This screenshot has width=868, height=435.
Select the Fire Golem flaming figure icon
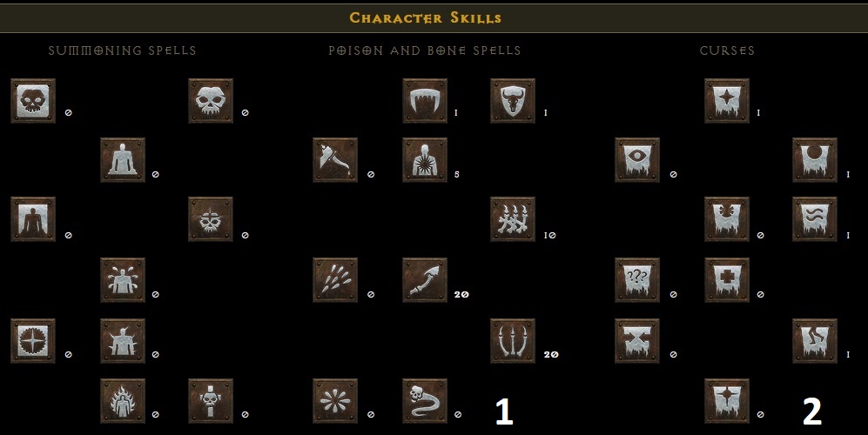point(123,401)
